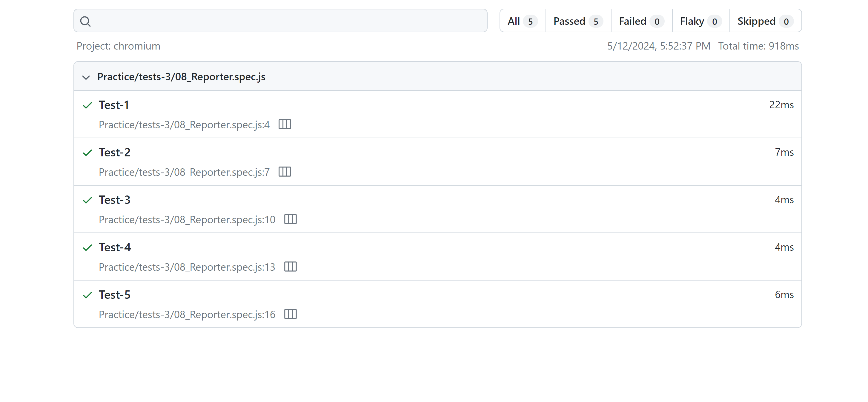Click the green checkmark beside Test-5
This screenshot has height=402, width=868.
(87, 295)
